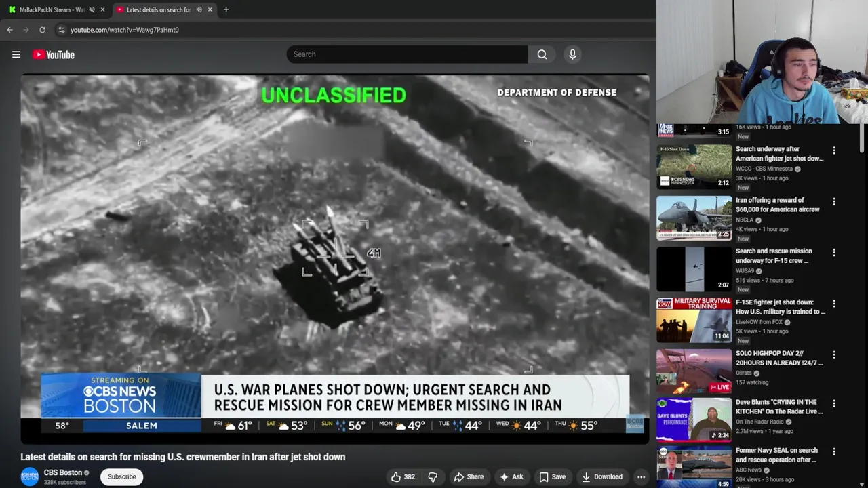Open the Ask AI button
This screenshot has width=868, height=488.
coord(511,476)
